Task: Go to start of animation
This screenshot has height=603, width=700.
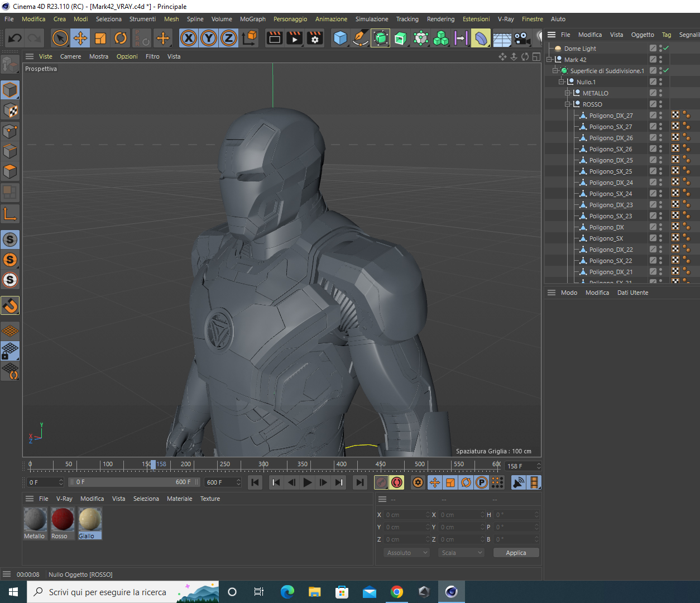Action: pos(255,482)
